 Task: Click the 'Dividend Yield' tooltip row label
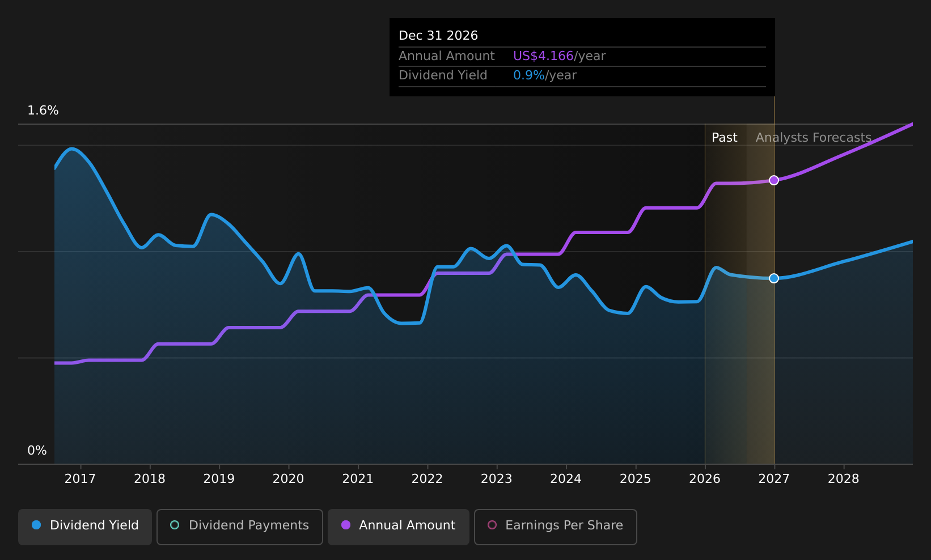[443, 75]
